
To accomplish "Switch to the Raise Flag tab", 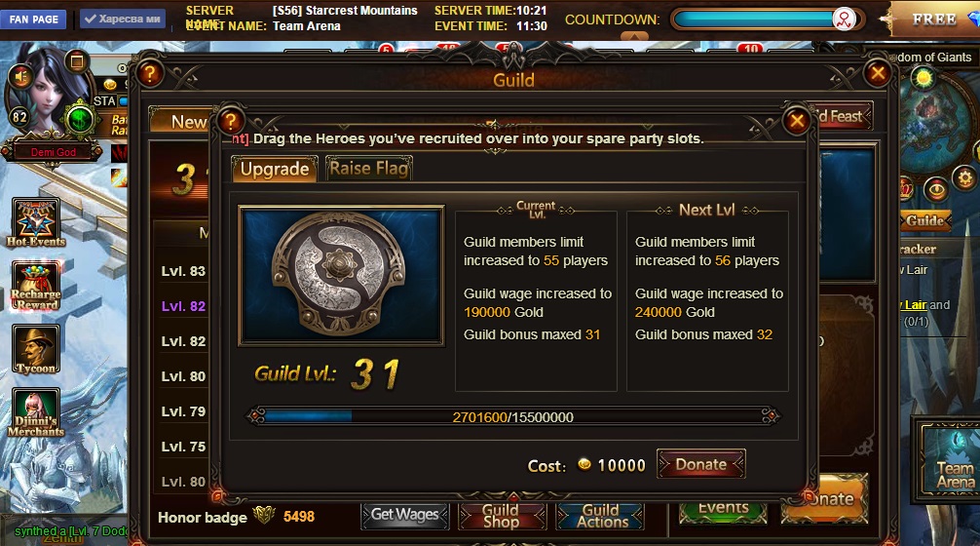I will (369, 169).
